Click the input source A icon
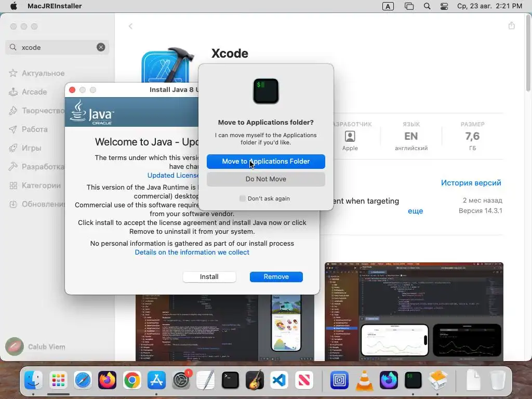 click(x=388, y=6)
